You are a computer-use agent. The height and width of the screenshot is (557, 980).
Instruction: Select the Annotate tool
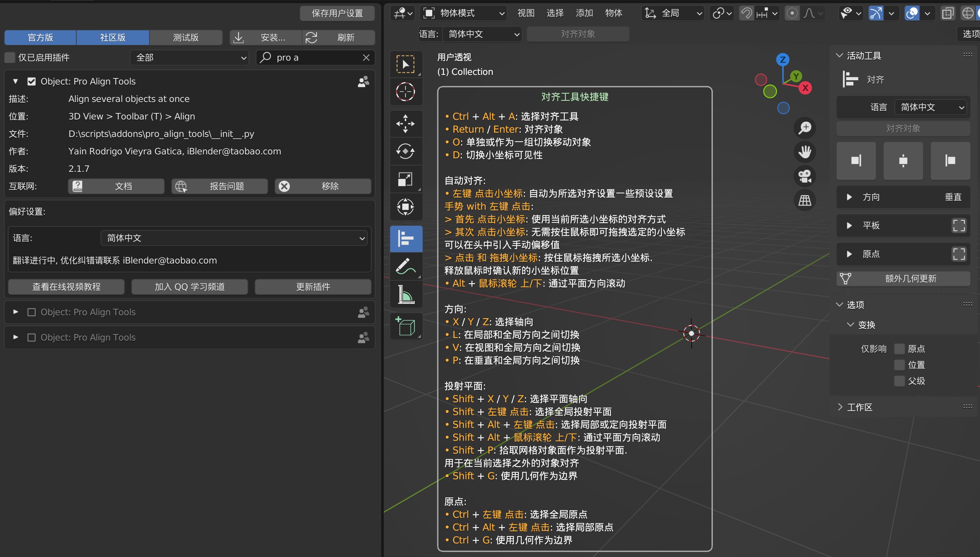click(x=405, y=266)
